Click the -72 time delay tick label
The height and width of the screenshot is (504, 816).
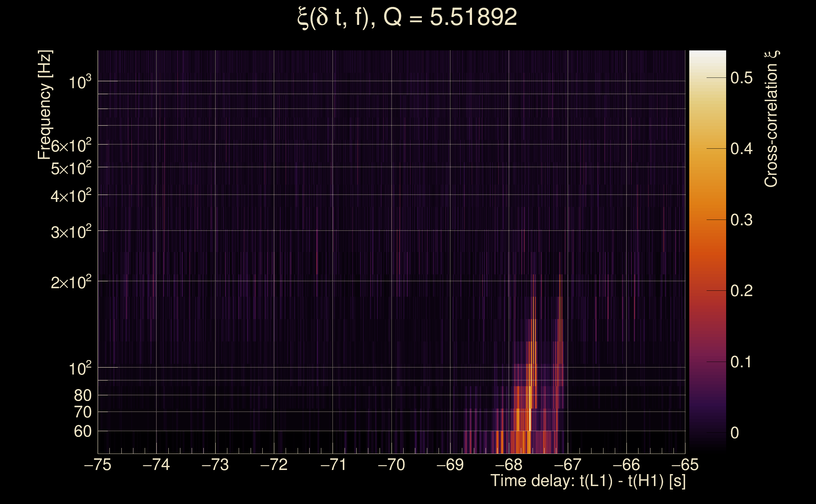pyautogui.click(x=274, y=465)
